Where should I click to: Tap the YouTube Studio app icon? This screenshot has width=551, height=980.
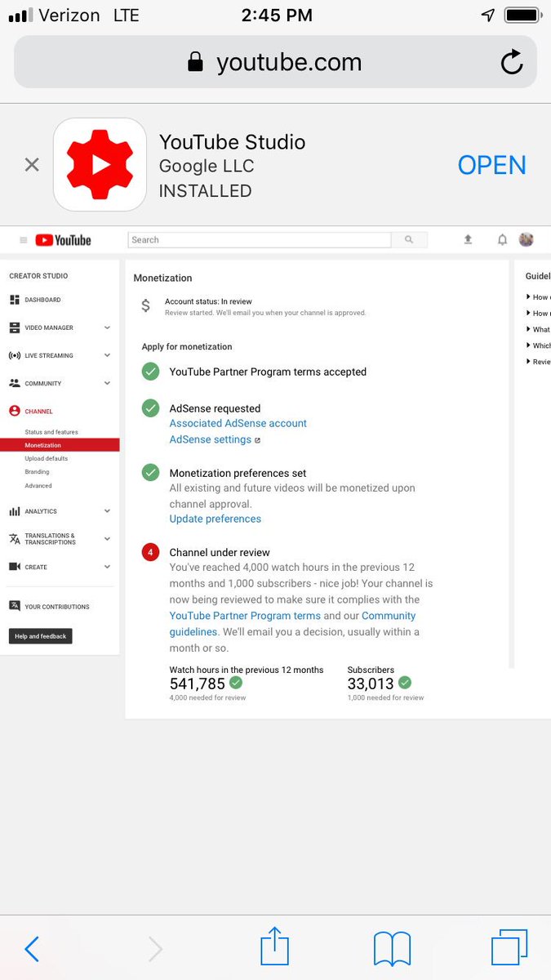pos(100,165)
